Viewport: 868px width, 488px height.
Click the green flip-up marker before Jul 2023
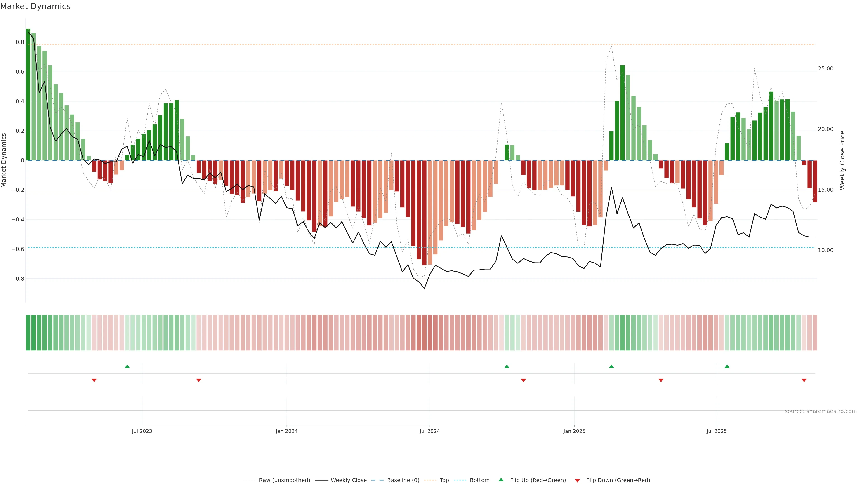point(127,366)
